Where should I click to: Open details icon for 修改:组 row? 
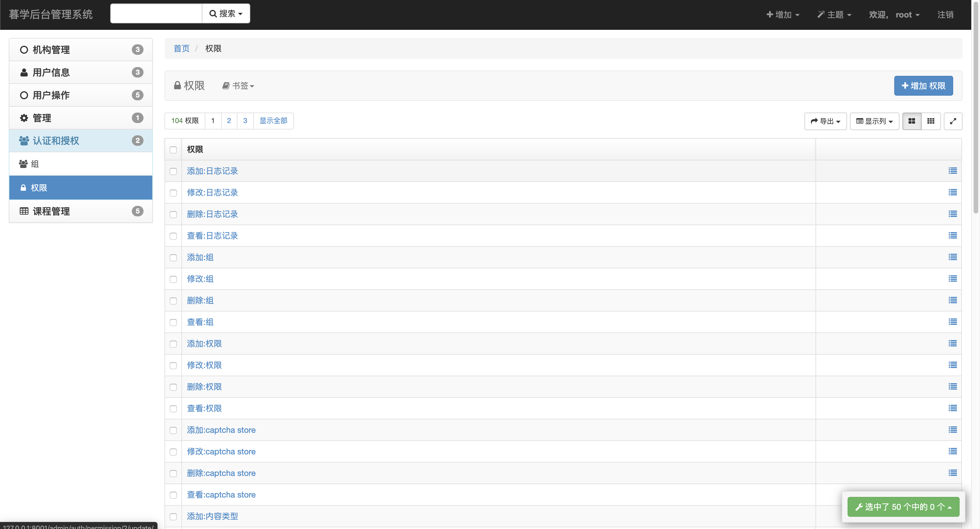click(952, 279)
